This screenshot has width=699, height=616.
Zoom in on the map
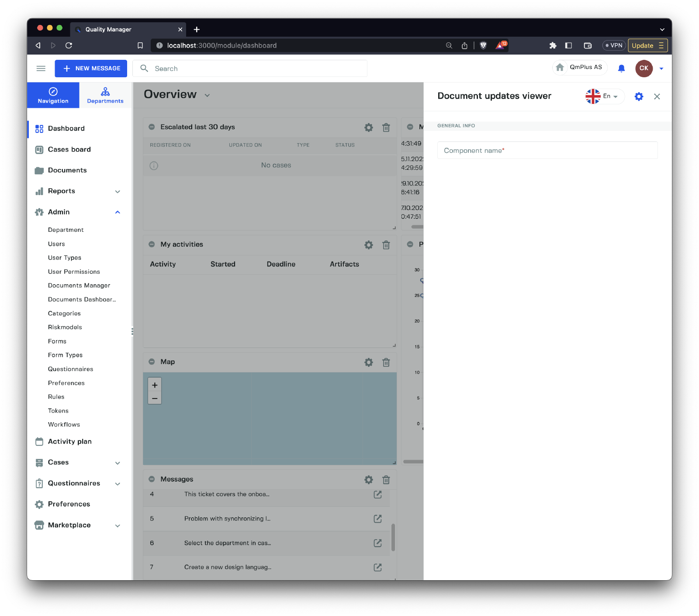tap(155, 385)
